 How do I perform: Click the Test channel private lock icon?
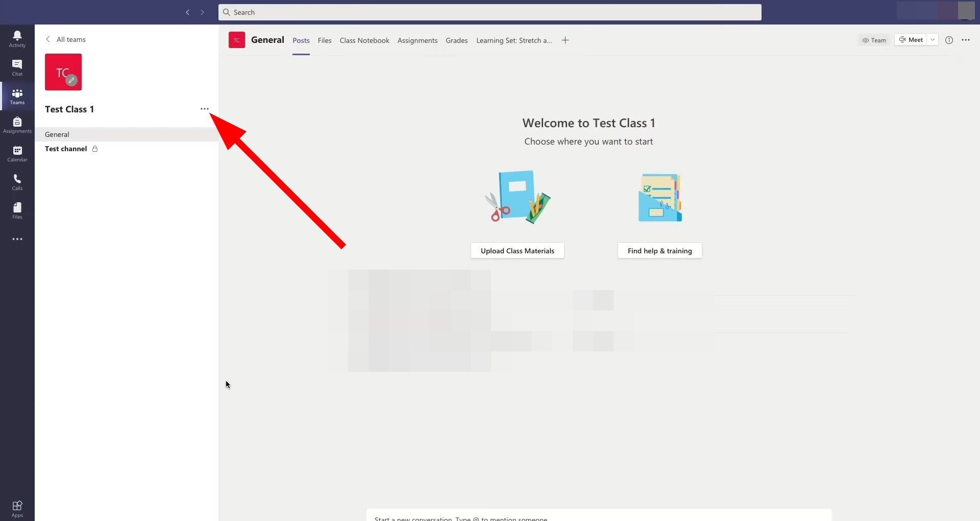pos(95,149)
